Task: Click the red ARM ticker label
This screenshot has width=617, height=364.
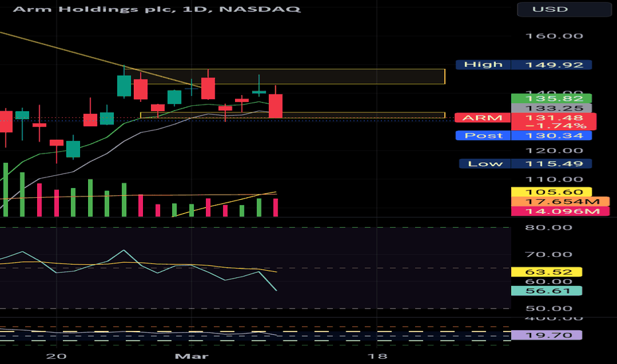Action: pos(483,118)
